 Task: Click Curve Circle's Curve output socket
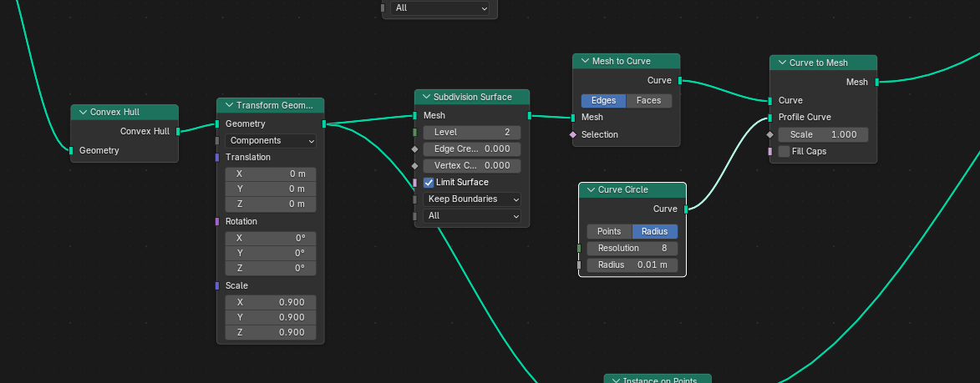(x=686, y=209)
